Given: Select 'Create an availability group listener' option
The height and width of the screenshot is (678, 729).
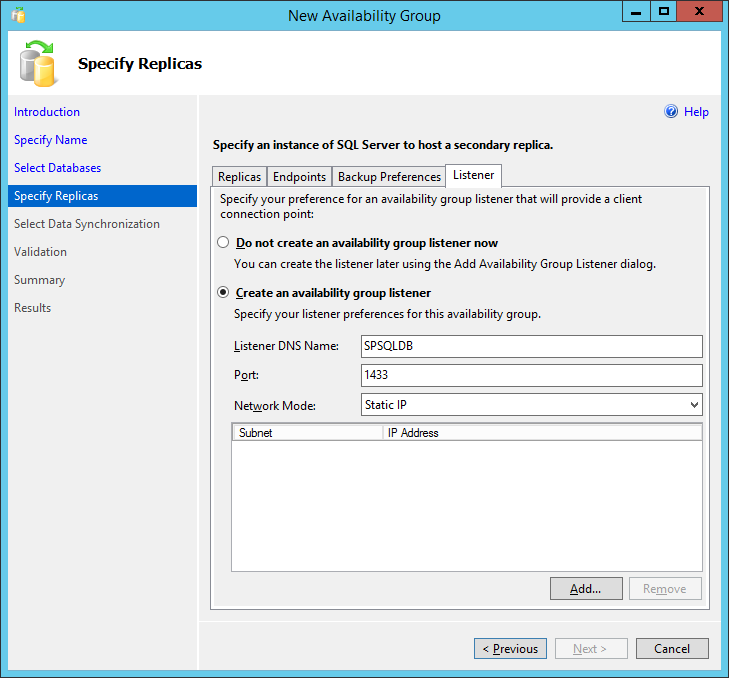Looking at the screenshot, I should pos(223,292).
